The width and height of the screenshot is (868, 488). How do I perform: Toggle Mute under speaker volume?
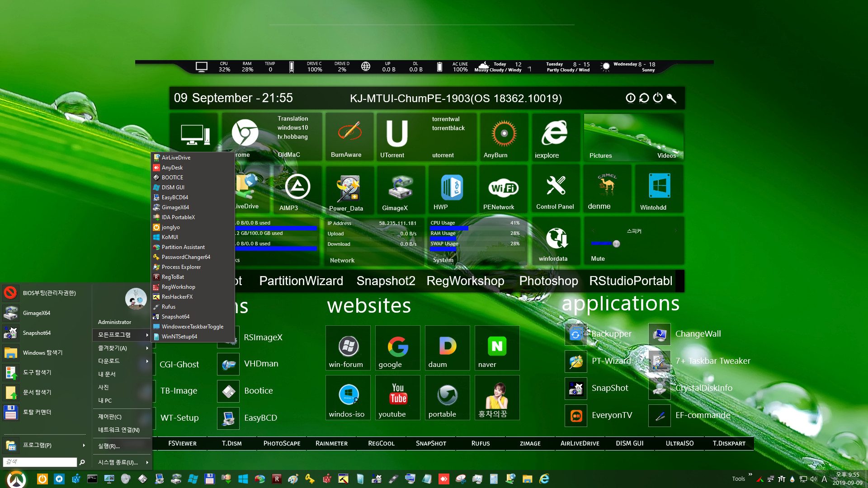(598, 259)
